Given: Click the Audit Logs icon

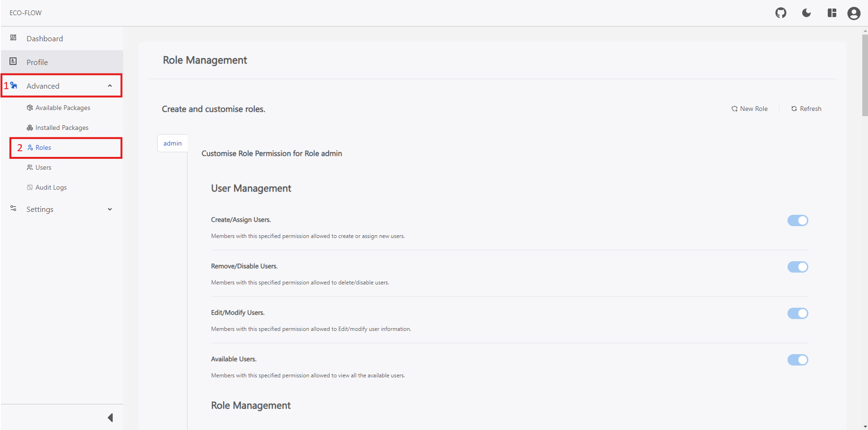Looking at the screenshot, I should pos(30,187).
